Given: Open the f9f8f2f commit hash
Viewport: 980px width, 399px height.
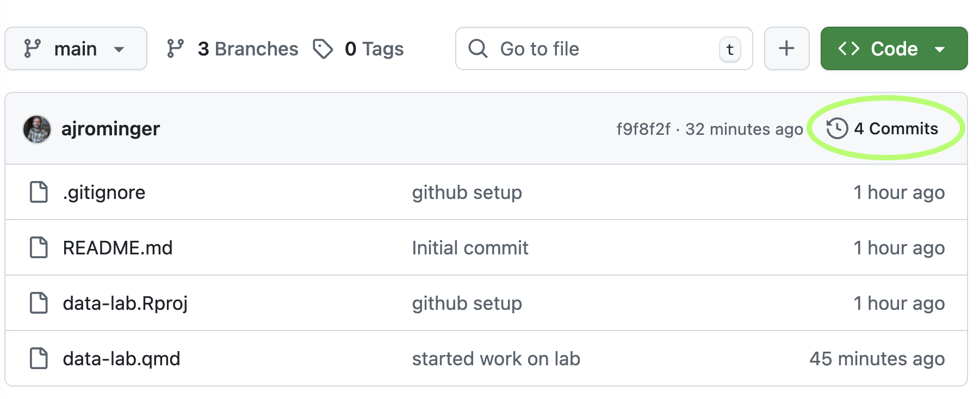Looking at the screenshot, I should point(643,129).
